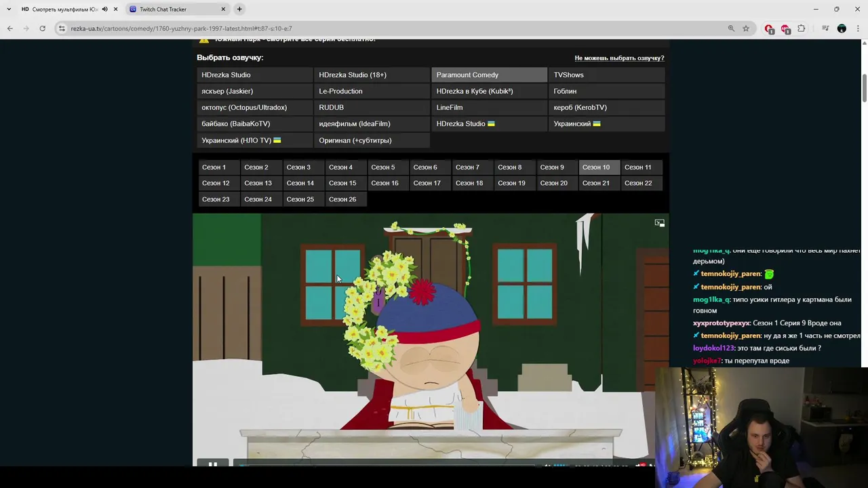Open the second red extension with badge
This screenshot has height=488, width=868.
(x=785, y=28)
